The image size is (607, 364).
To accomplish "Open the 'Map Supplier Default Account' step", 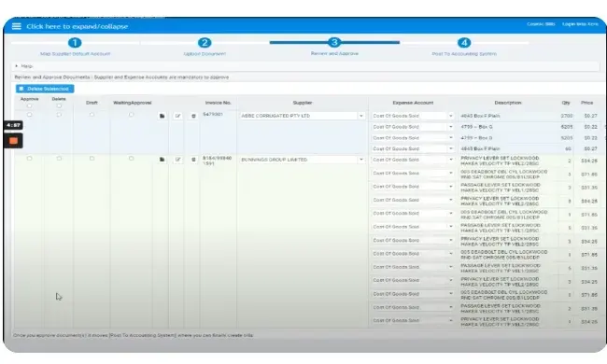I will coord(75,54).
